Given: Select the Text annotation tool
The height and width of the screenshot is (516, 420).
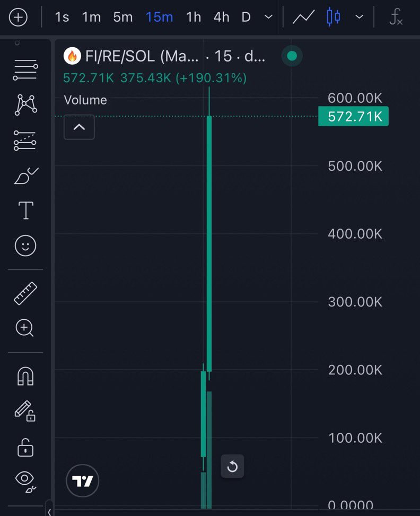Looking at the screenshot, I should point(25,211).
